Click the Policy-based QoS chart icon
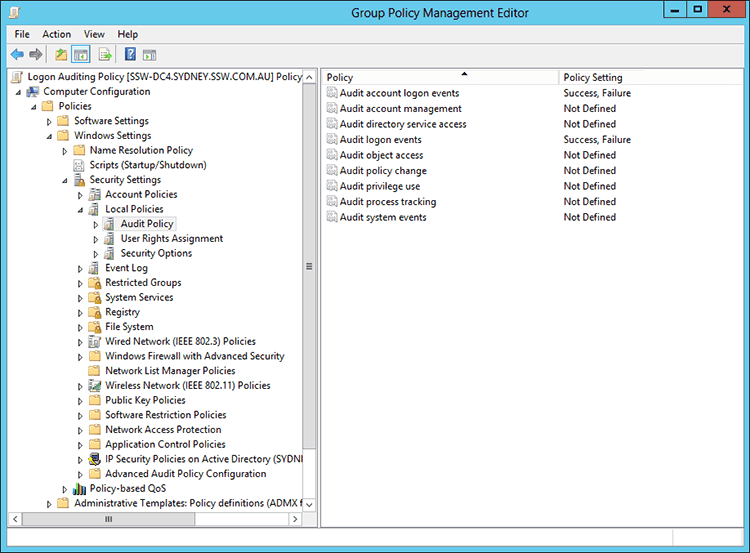 click(x=79, y=489)
